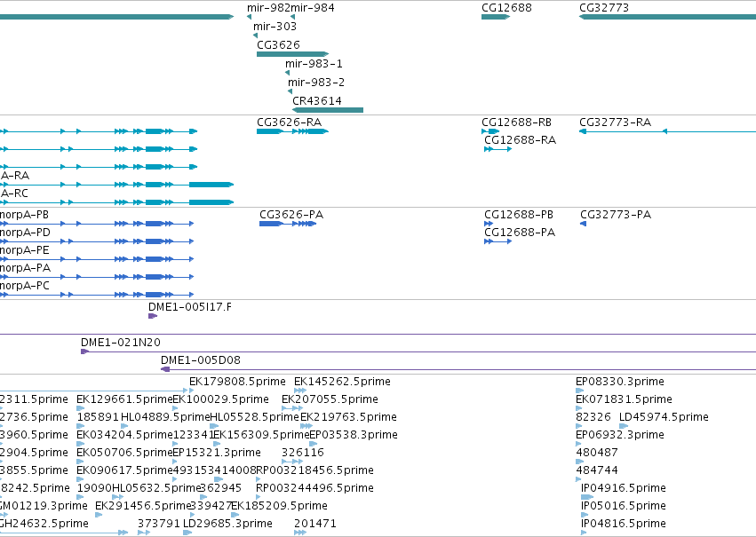The height and width of the screenshot is (537, 756).
Task: Select the EK156309.5prime label
Action: pyautogui.click(x=261, y=436)
